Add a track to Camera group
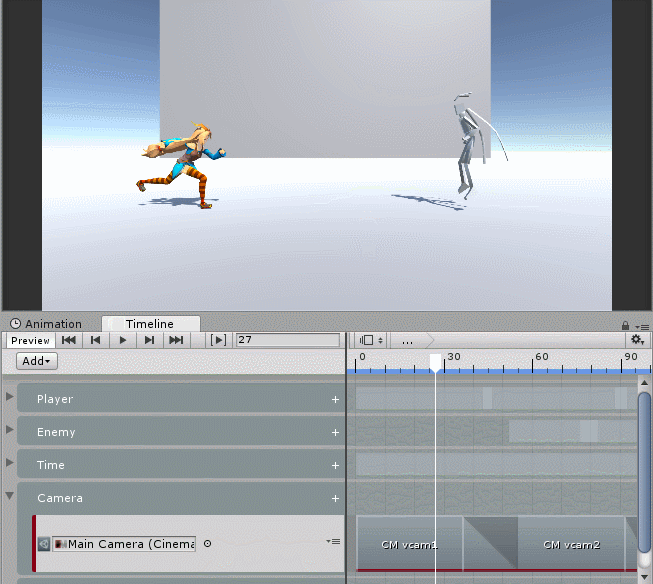Image resolution: width=653 pixels, height=584 pixels. pos(335,498)
